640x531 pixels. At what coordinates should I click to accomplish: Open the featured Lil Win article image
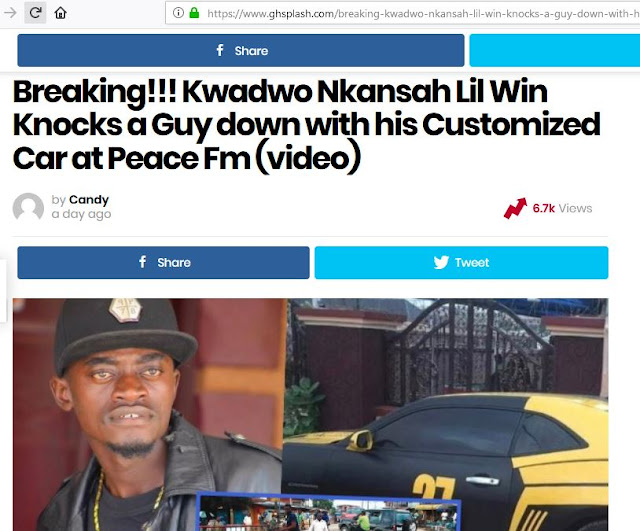pyautogui.click(x=310, y=415)
